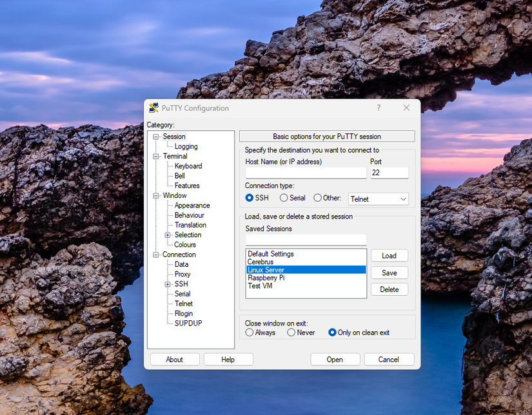This screenshot has width=532, height=415.
Task: Click the Open button
Action: (335, 360)
